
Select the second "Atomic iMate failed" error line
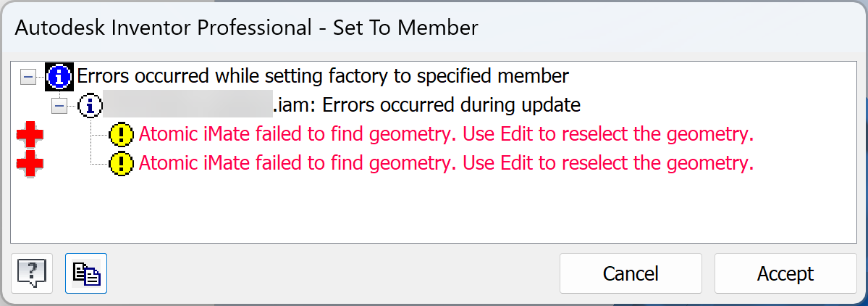point(446,164)
